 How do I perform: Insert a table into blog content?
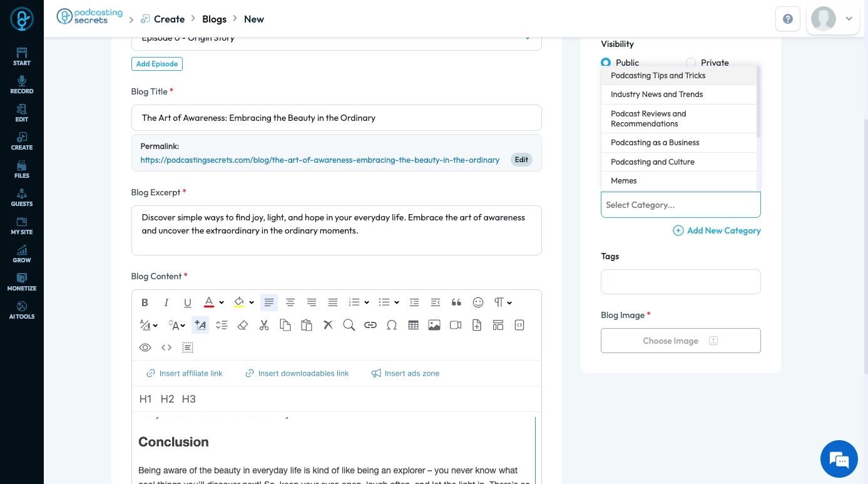coord(413,325)
